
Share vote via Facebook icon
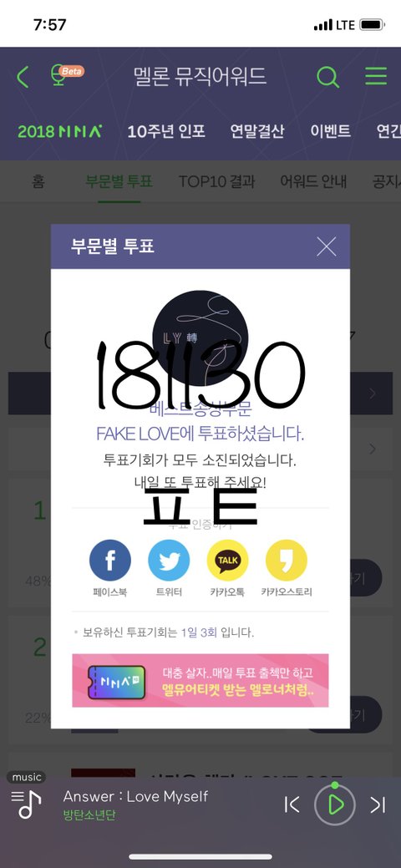[110, 561]
